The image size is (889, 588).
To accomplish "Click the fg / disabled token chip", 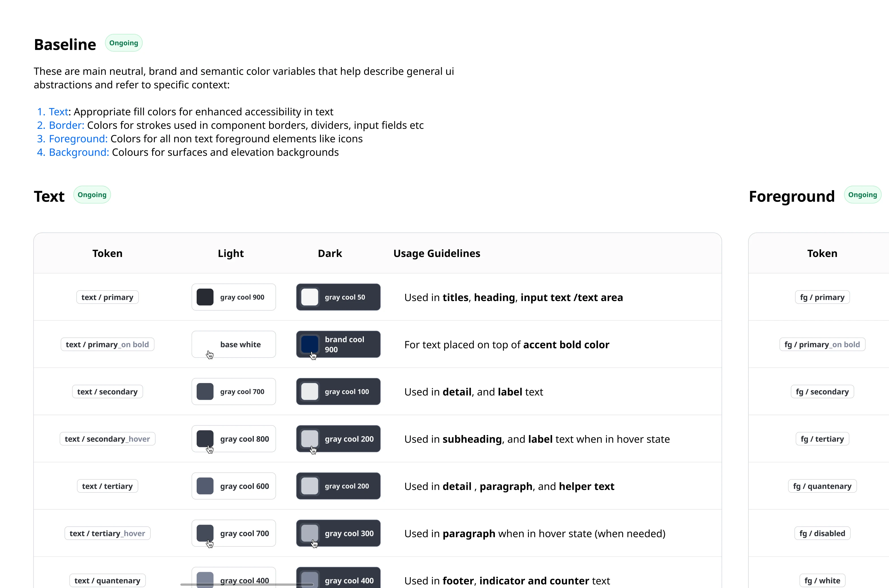I will pos(822,534).
